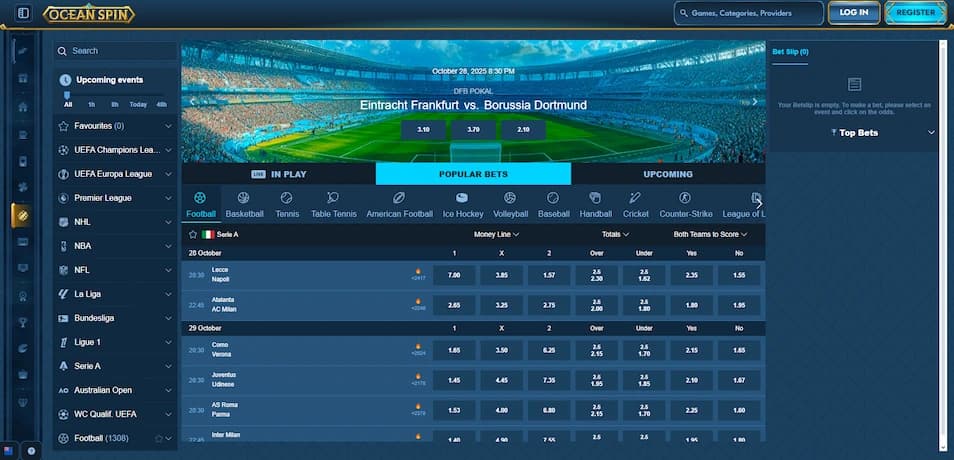The height and width of the screenshot is (460, 954).
Task: Focus the Games, Categories, Providers search field
Action: point(748,13)
